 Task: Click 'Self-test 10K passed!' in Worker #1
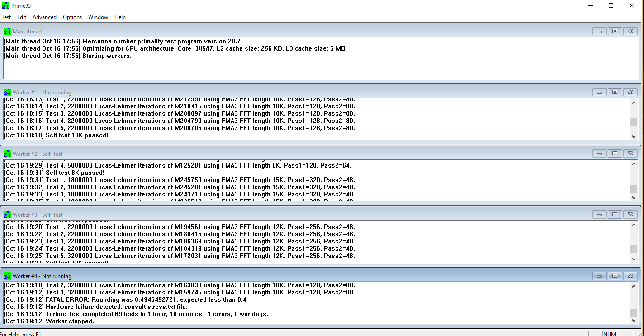tap(56, 135)
